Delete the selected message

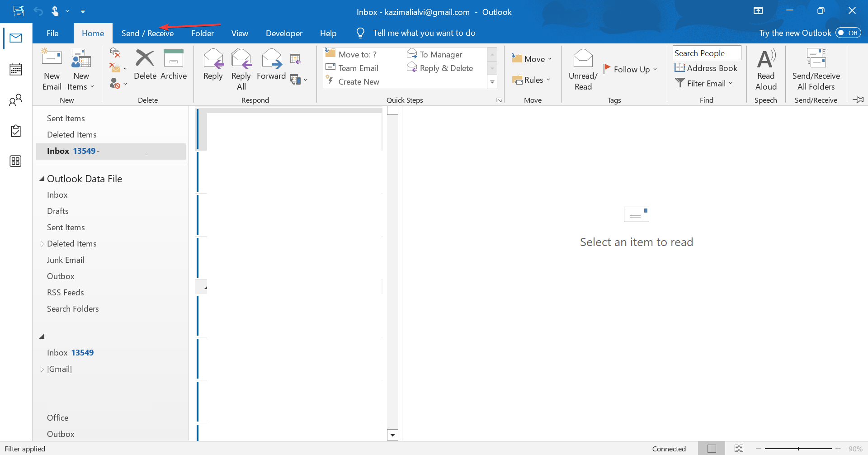(x=145, y=65)
